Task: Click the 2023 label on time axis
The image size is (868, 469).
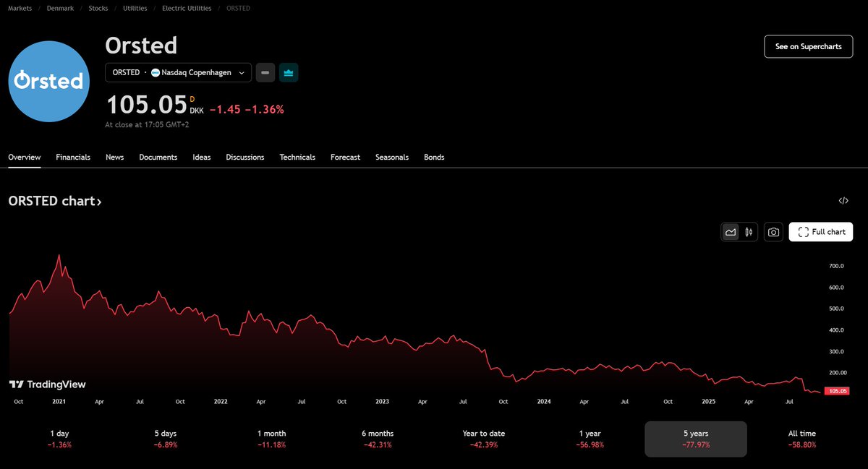Action: click(x=382, y=401)
